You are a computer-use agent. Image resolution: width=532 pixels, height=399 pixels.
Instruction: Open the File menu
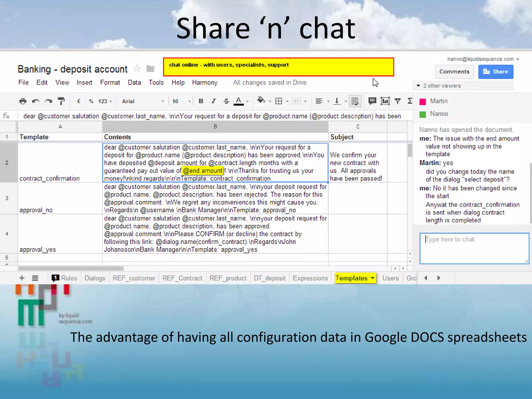pos(23,83)
